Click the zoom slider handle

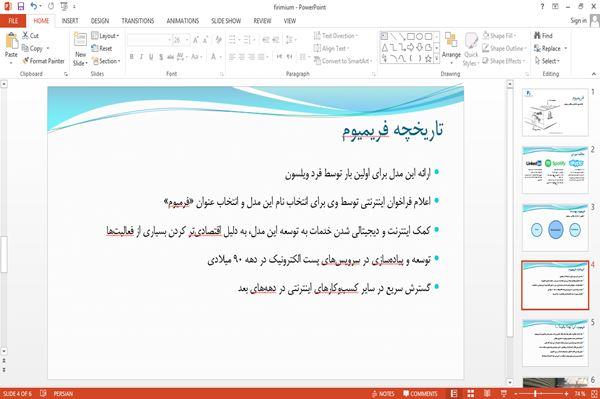pyautogui.click(x=535, y=393)
